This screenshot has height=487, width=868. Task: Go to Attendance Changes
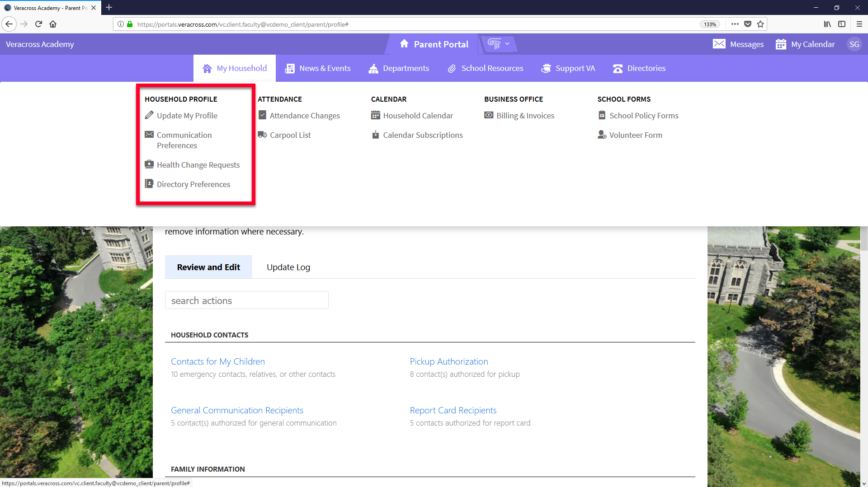pos(304,116)
